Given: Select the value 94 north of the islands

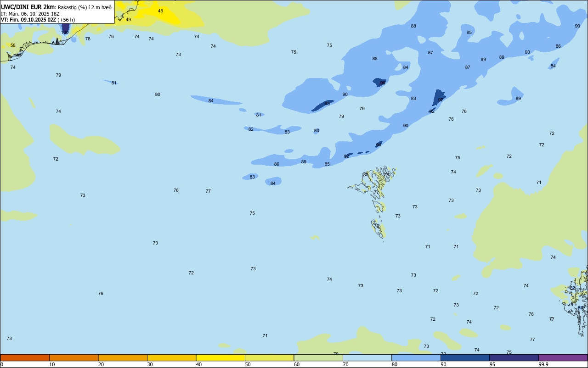Looking at the screenshot, I should pyautogui.click(x=379, y=145).
